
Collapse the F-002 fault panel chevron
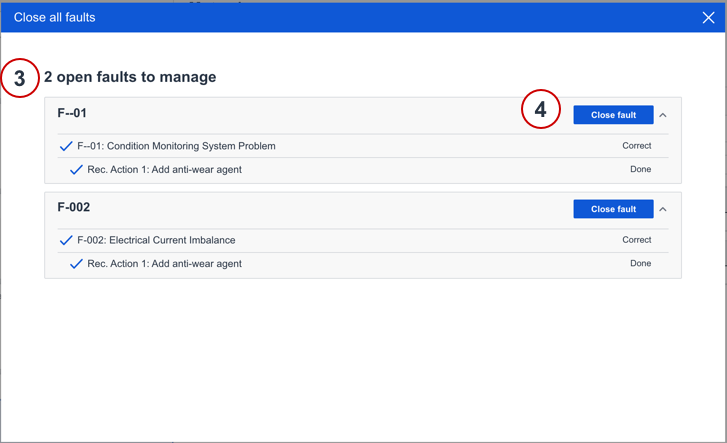point(663,209)
